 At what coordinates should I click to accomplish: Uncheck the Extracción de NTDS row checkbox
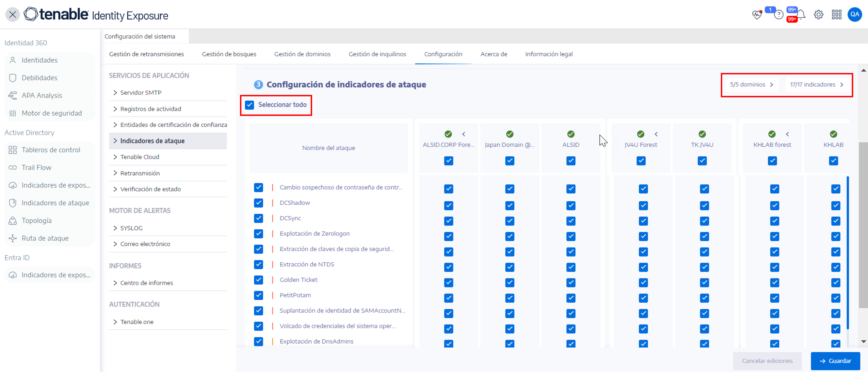(x=258, y=264)
